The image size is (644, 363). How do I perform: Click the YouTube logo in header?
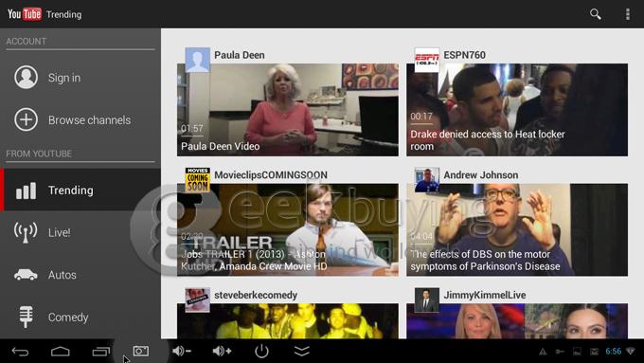[x=25, y=14]
